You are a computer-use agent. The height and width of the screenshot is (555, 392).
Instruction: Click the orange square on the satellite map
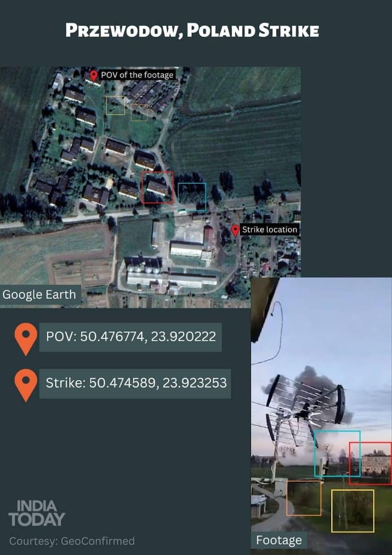(139, 112)
